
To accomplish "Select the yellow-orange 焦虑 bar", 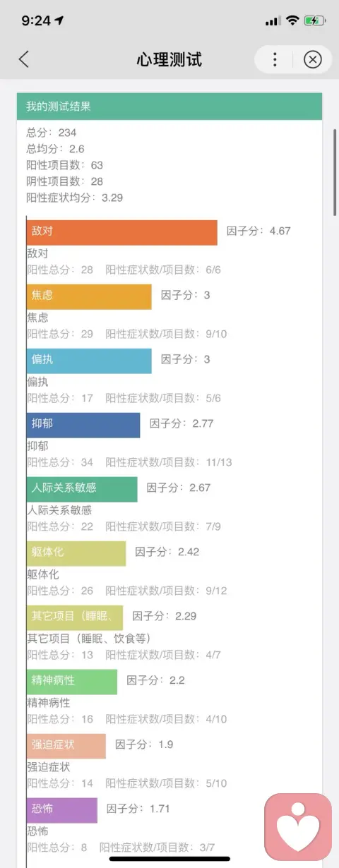I will point(89,296).
